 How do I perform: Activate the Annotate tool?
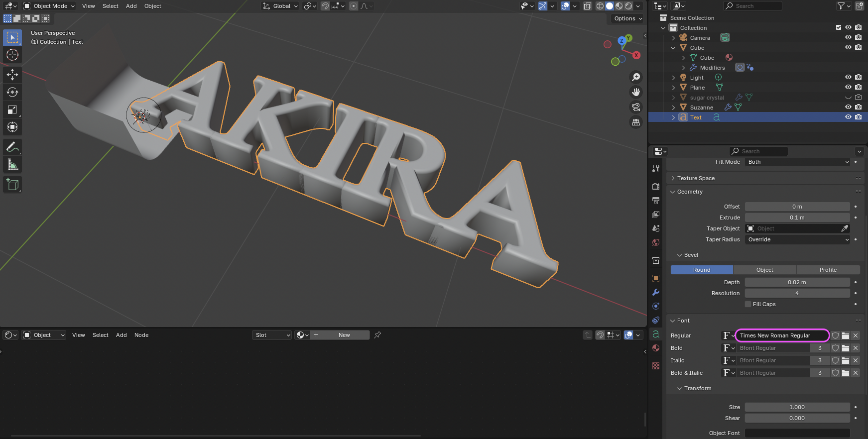coord(12,147)
